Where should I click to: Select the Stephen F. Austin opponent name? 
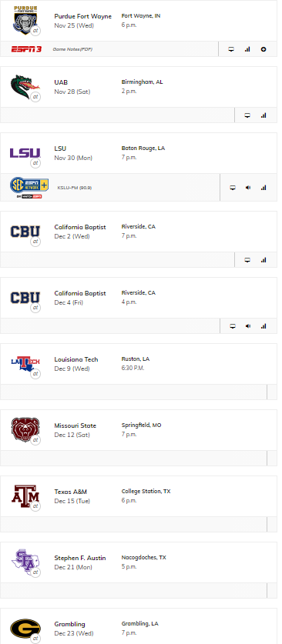pos(80,558)
